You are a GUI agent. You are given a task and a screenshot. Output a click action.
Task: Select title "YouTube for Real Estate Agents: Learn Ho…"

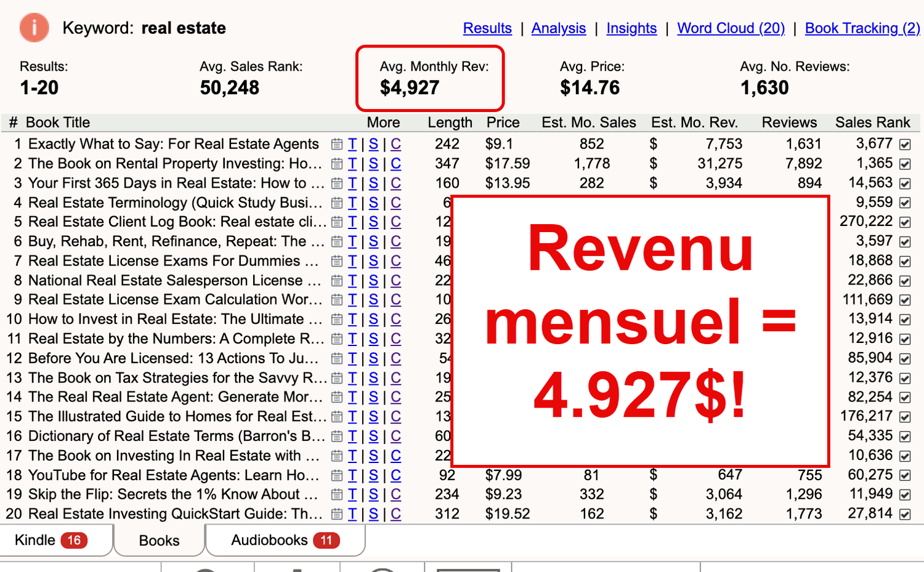click(x=174, y=475)
